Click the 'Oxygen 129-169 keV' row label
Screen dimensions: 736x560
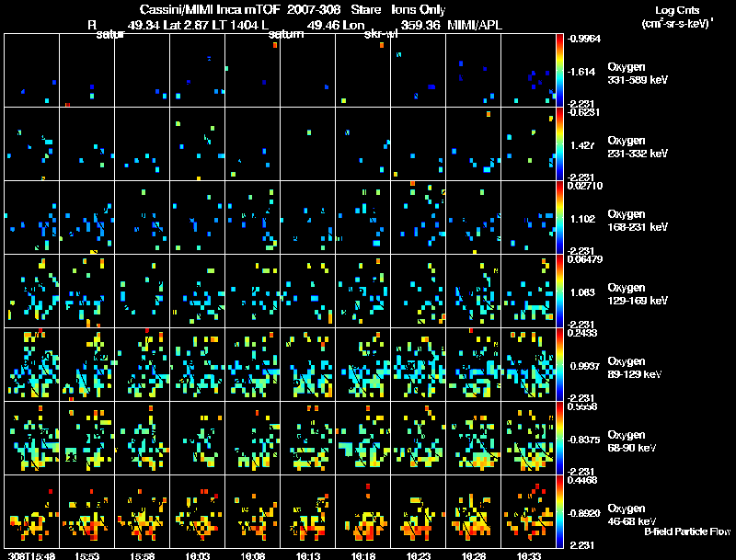(638, 294)
